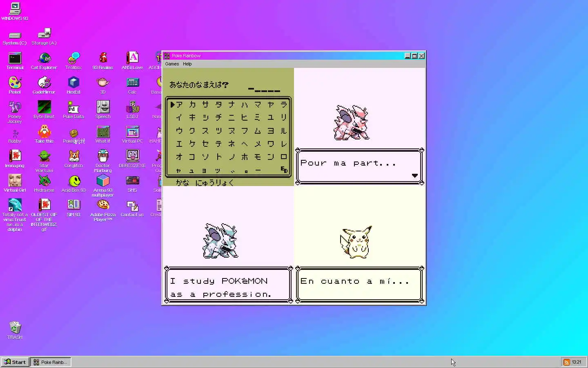The height and width of the screenshot is (368, 588).
Task: Open the Virtual Girl icon
Action: tap(15, 184)
